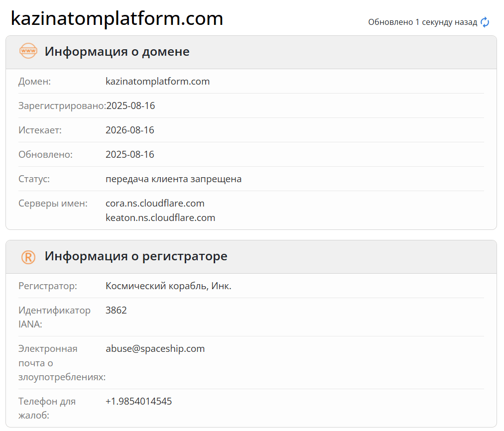This screenshot has height=431, width=504.
Task: Click the 'Регистратор:' label
Action: click(x=48, y=286)
